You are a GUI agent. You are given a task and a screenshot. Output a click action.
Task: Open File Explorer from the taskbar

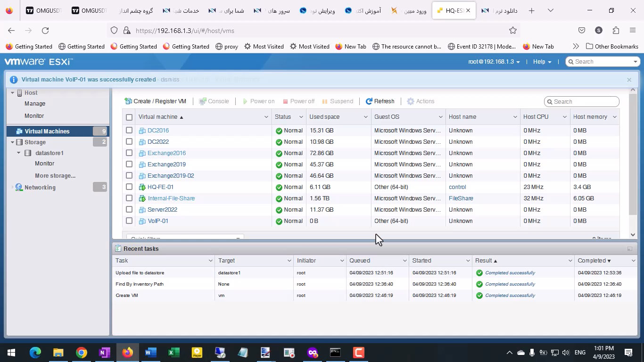pos(58,353)
